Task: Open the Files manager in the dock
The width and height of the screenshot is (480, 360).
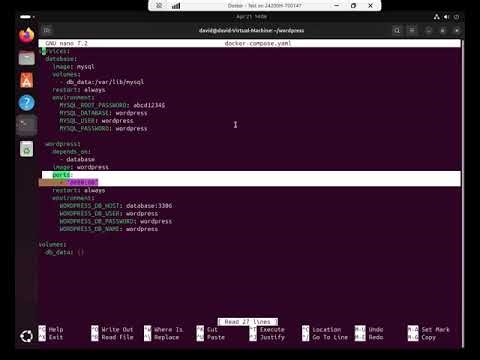Action: pyautogui.click(x=26, y=58)
